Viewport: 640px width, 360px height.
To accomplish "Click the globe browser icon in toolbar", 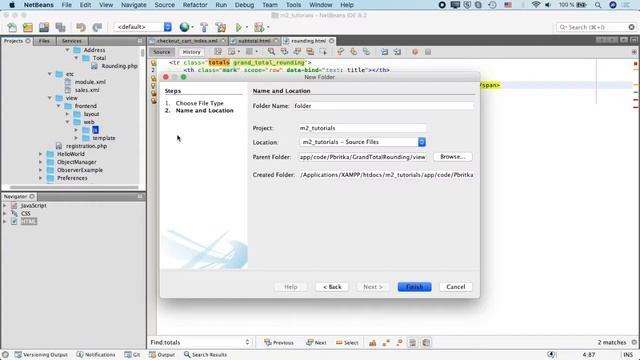I will click(184, 27).
